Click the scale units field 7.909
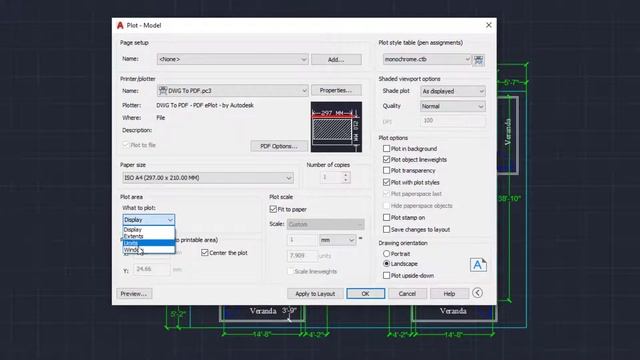This screenshot has width=640, height=360. 302,256
